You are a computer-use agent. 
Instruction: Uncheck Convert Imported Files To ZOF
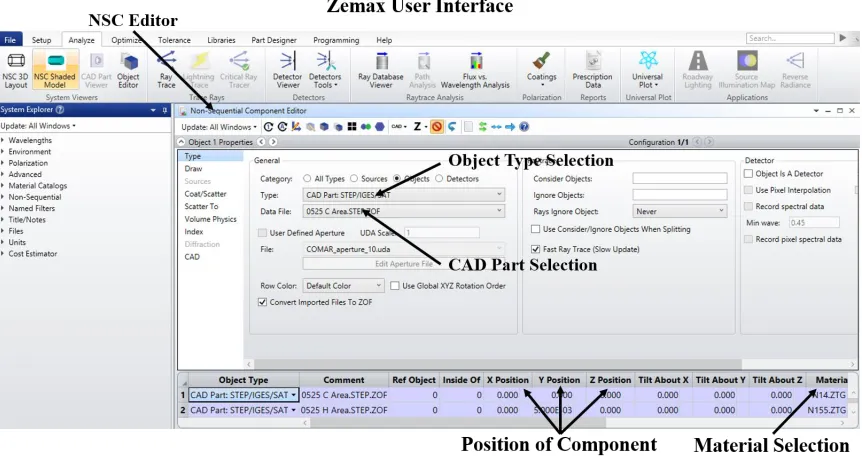pyautogui.click(x=262, y=302)
